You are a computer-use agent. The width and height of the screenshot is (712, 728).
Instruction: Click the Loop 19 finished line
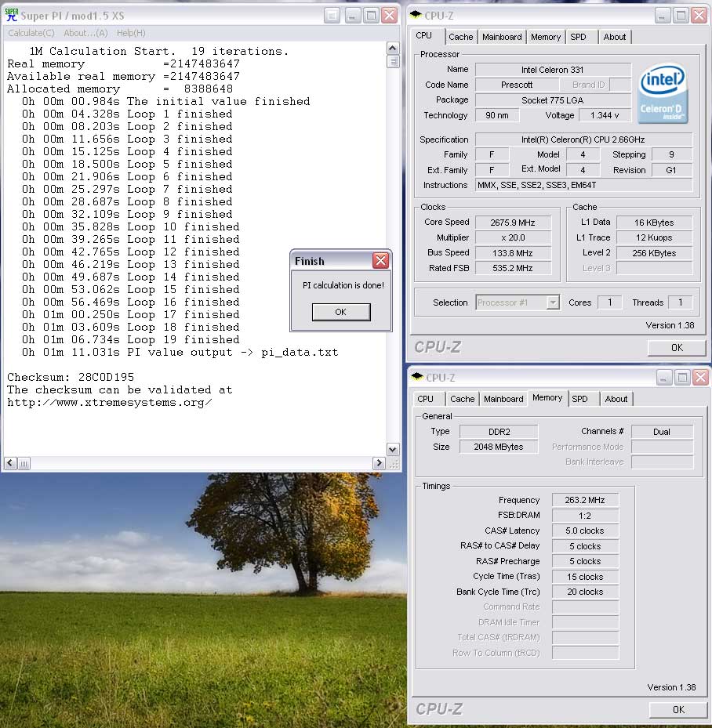[130, 339]
